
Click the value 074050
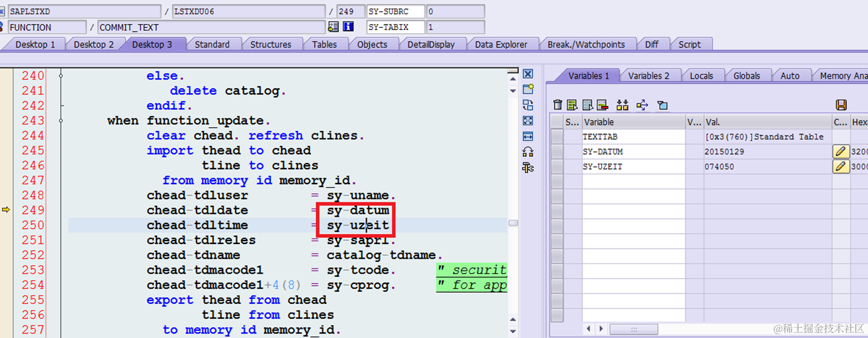click(719, 166)
